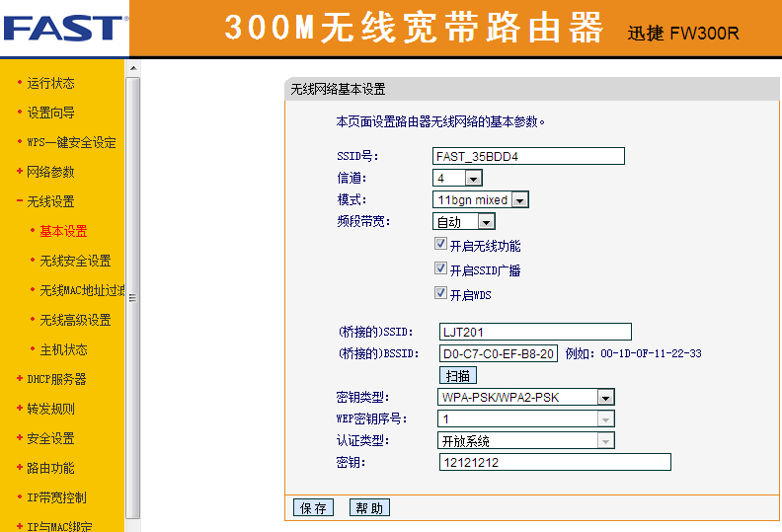Collapse 无线设置 section
This screenshot has width=782, height=532.
(x=50, y=201)
